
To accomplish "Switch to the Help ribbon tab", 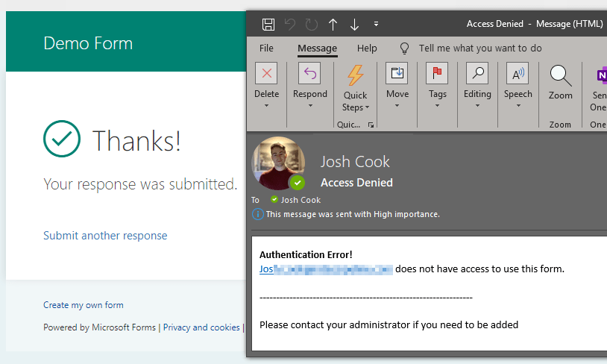I will point(367,48).
